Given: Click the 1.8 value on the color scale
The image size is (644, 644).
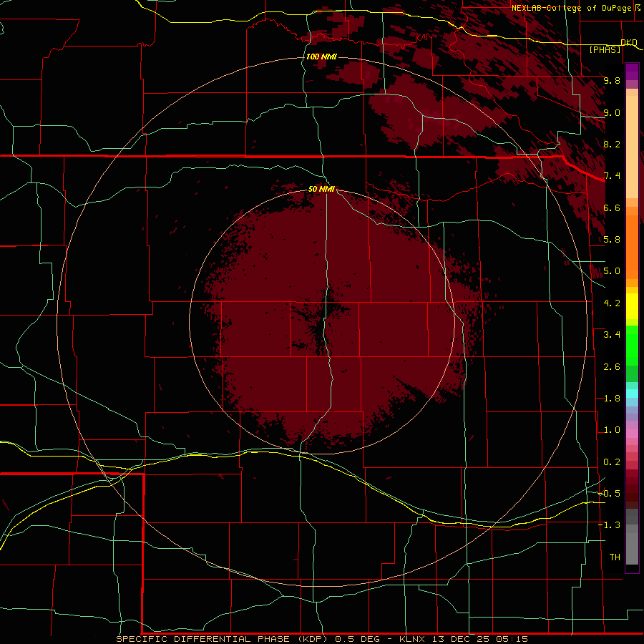Looking at the screenshot, I should point(612,399).
